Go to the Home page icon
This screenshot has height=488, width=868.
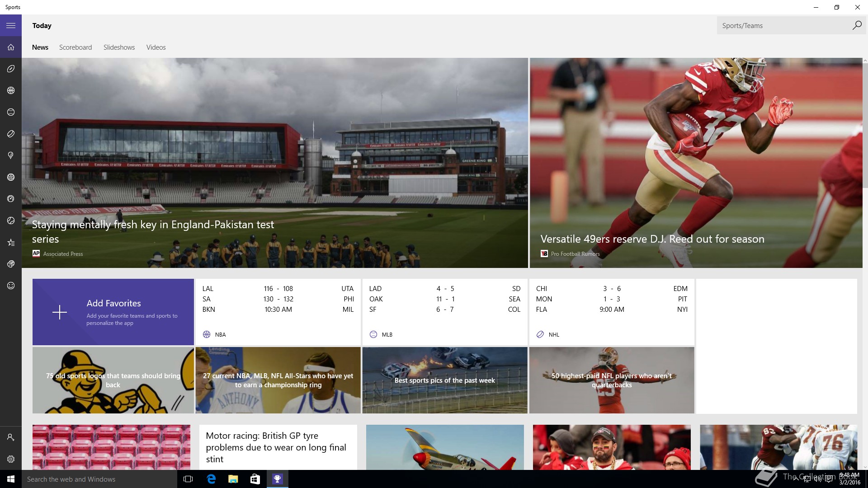tap(11, 47)
